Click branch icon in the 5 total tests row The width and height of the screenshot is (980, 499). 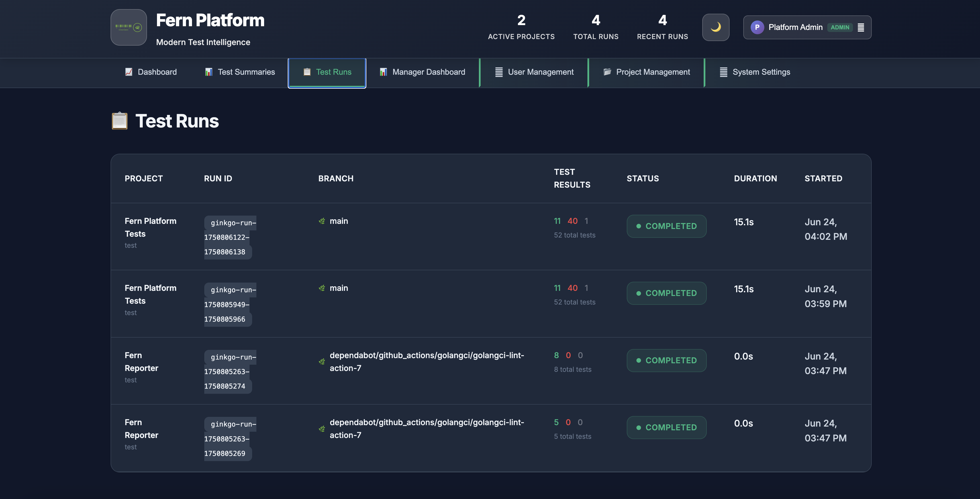(322, 429)
